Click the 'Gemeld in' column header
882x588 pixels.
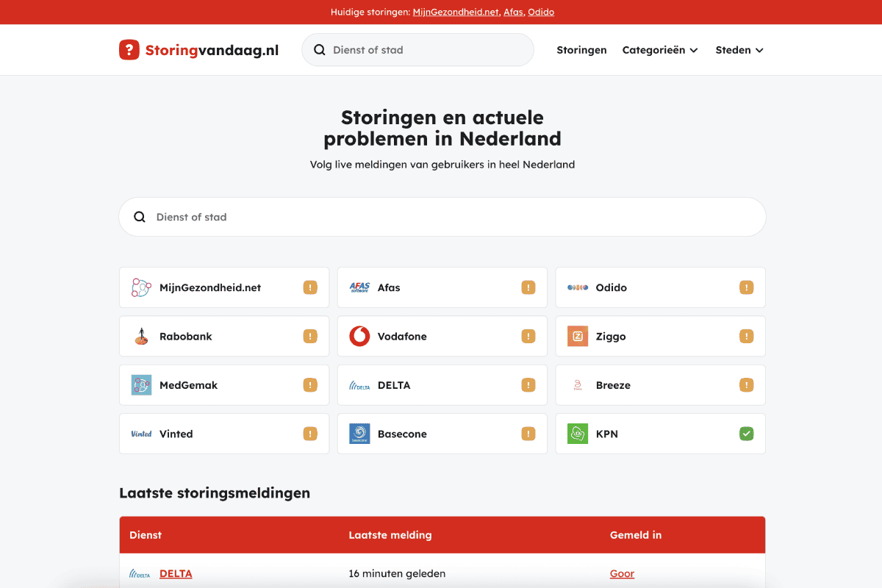click(x=636, y=535)
